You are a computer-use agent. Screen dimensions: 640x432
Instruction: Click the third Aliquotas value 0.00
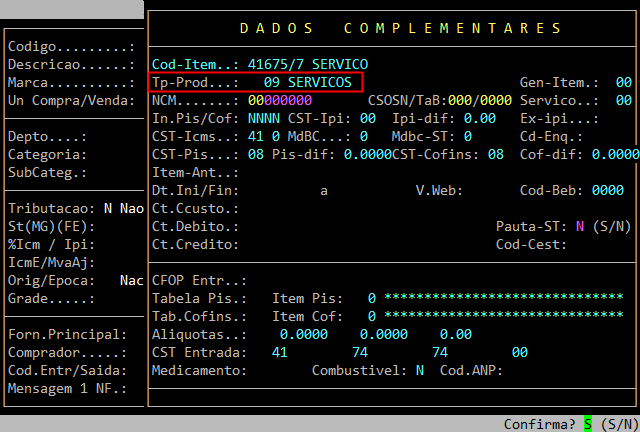(456, 334)
